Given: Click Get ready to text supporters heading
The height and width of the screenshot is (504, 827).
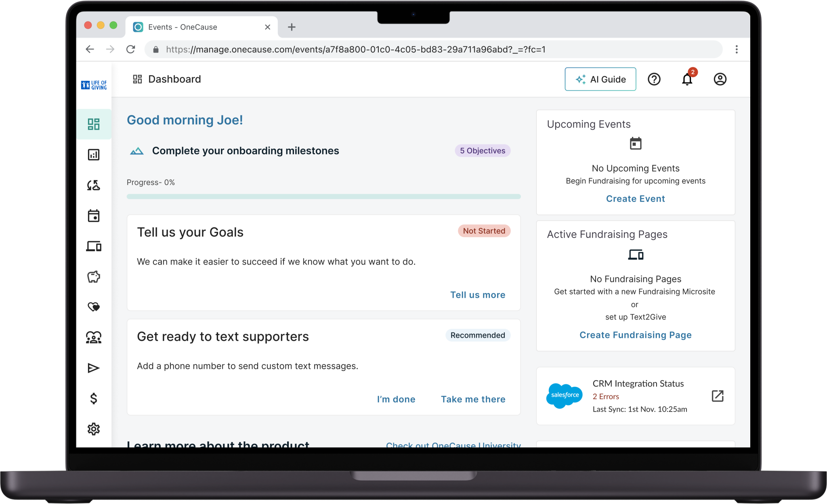Looking at the screenshot, I should (x=223, y=336).
